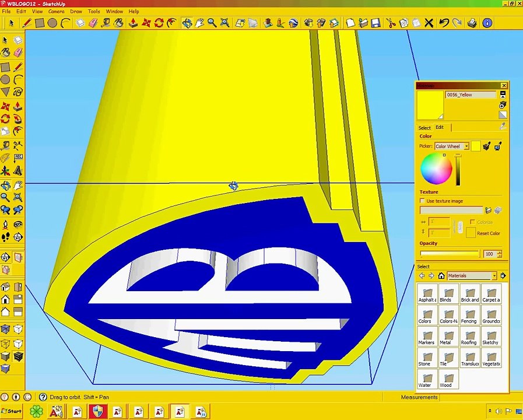Open the Draw menu
Image resolution: width=523 pixels, height=420 pixels.
76,11
